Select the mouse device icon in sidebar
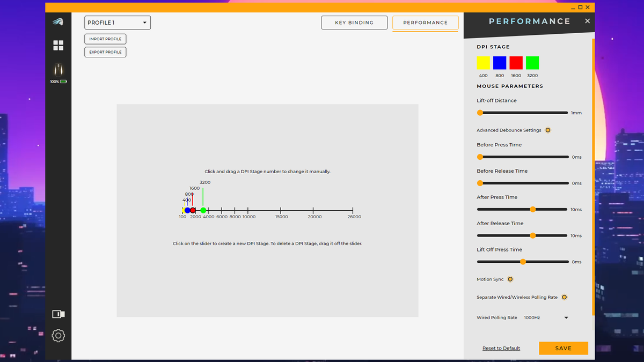Image resolution: width=644 pixels, height=362 pixels. click(x=58, y=70)
